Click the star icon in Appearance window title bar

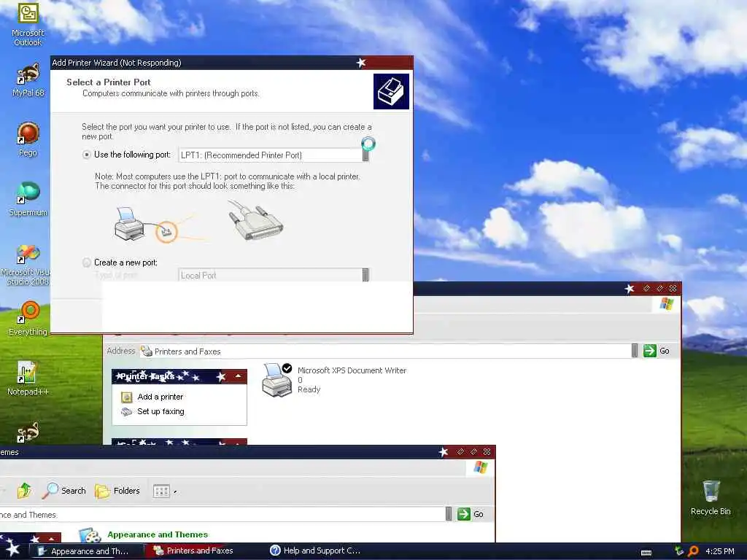pos(443,452)
